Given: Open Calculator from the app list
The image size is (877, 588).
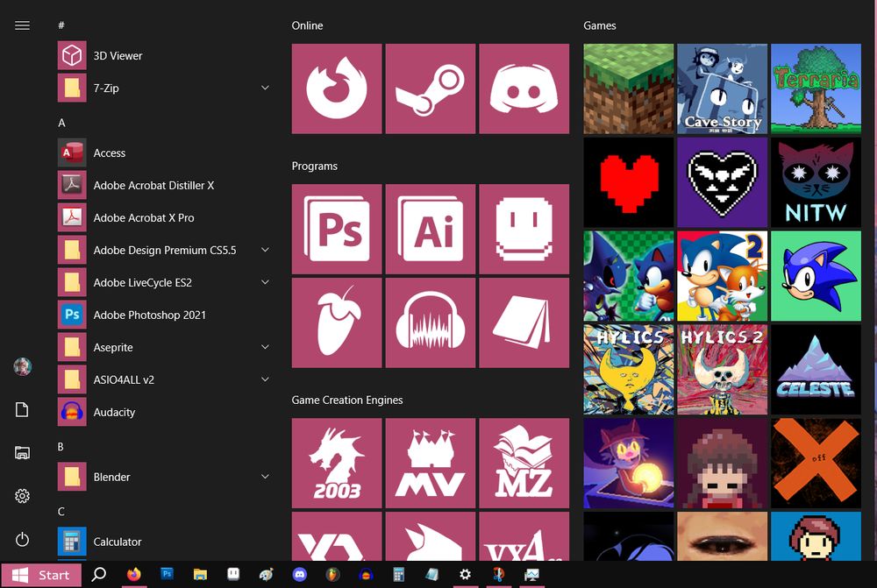Looking at the screenshot, I should pyautogui.click(x=166, y=542).
